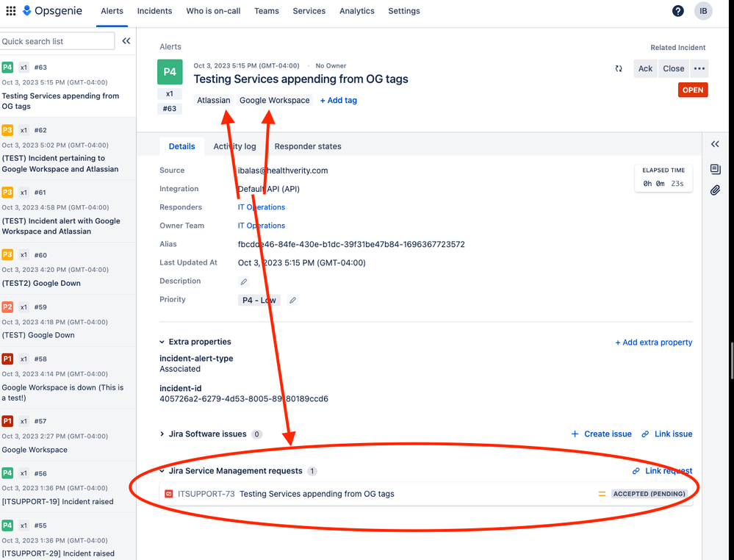Switch to the Activity log tab
Image resolution: width=734 pixels, height=560 pixels.
click(x=234, y=146)
